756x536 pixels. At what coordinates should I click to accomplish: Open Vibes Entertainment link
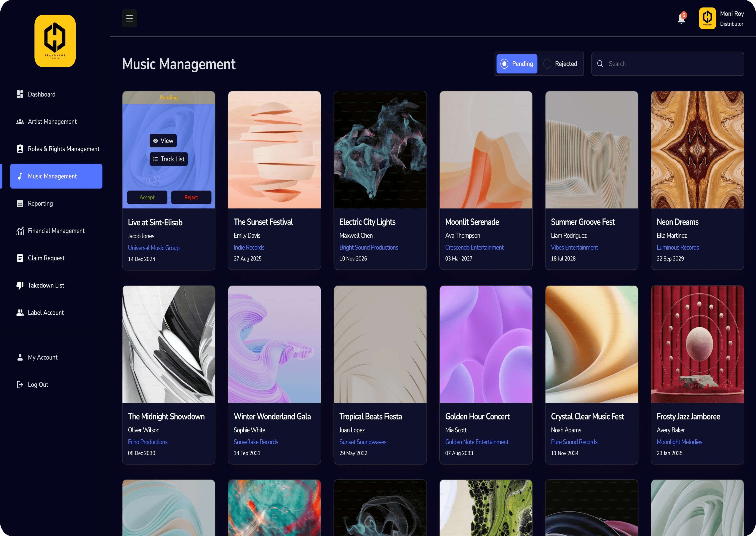tap(574, 247)
